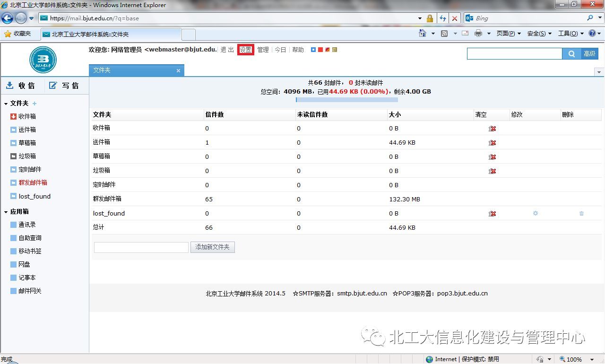Click the new folder name input field
This screenshot has height=364, width=605.
[141, 247]
